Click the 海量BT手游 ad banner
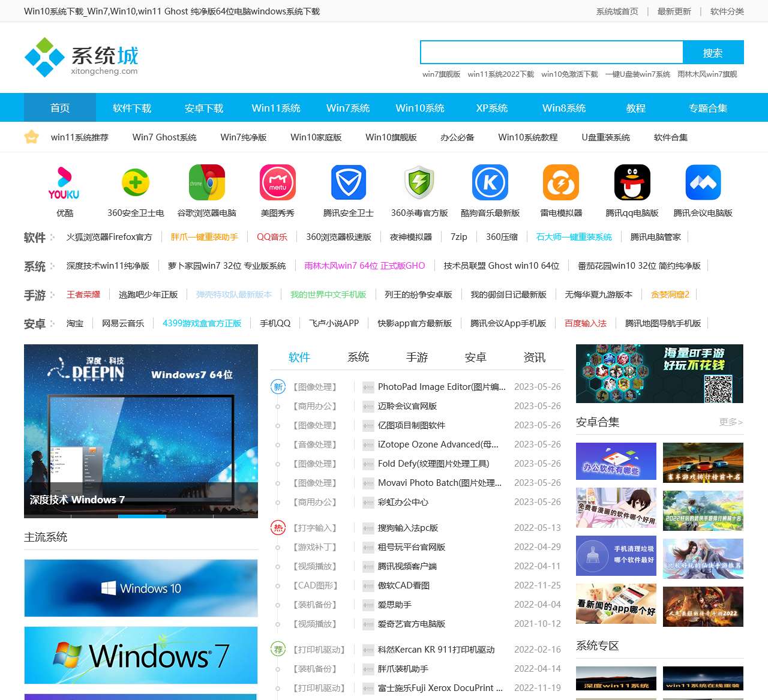The image size is (768, 700). (x=659, y=374)
